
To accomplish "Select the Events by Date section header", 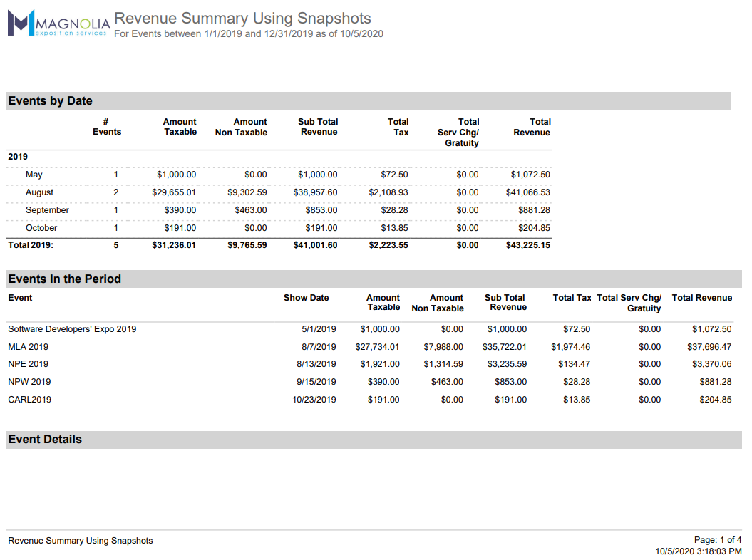I will click(x=50, y=100).
